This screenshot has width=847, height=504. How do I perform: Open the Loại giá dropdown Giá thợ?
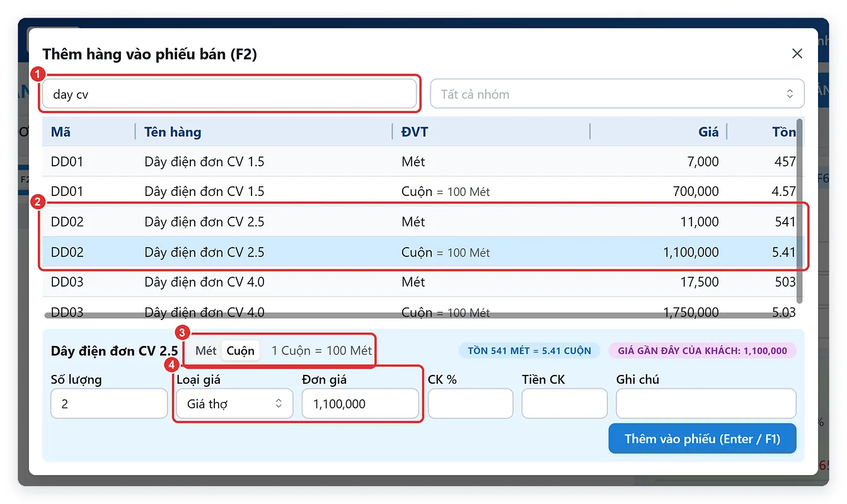pos(234,404)
